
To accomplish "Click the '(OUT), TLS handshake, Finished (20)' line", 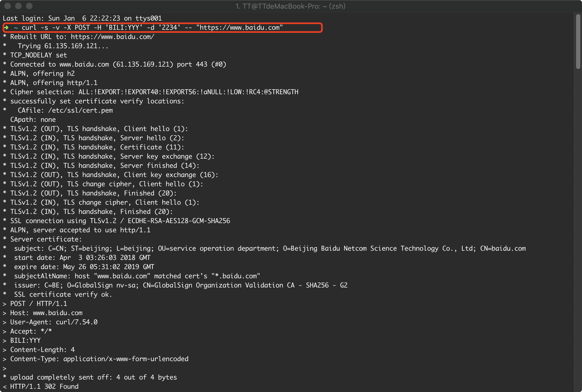I will coord(90,193).
